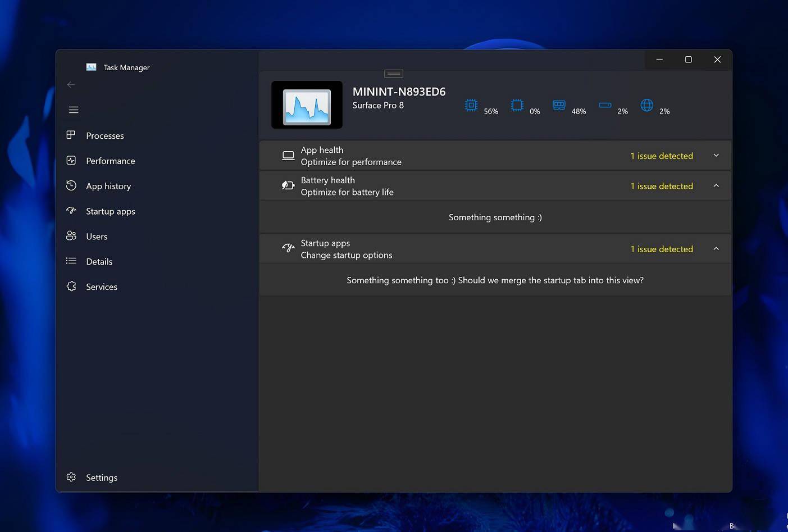Image resolution: width=788 pixels, height=532 pixels.
Task: Click the App history clock icon
Action: point(71,185)
